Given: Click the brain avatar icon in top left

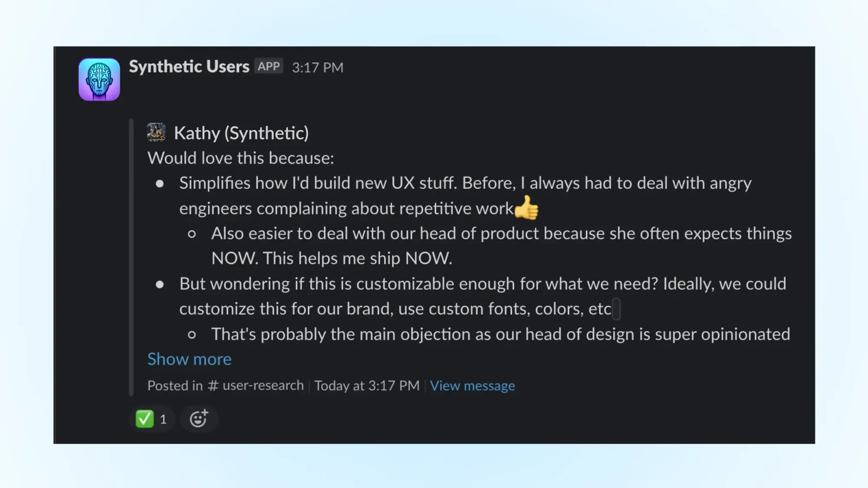Looking at the screenshot, I should (99, 78).
